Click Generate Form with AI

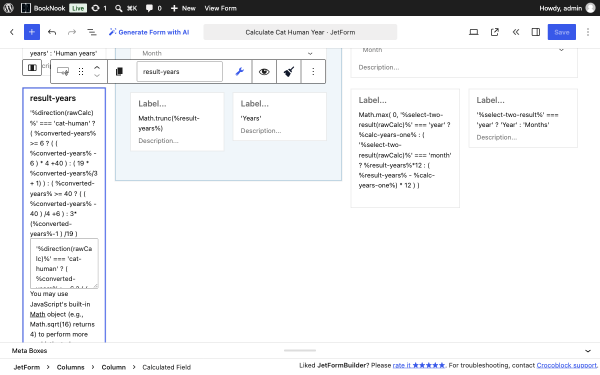149,32
